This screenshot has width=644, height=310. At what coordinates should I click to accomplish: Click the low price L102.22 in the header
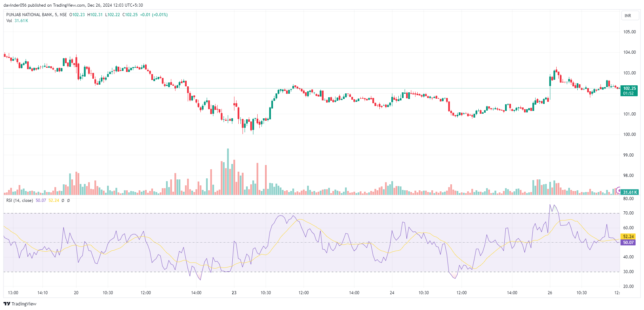112,15
